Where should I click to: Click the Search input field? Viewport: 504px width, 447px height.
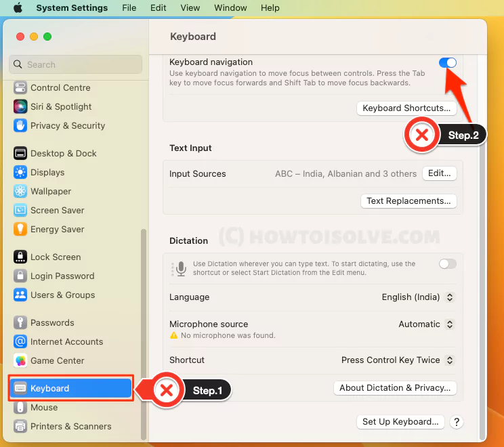76,64
